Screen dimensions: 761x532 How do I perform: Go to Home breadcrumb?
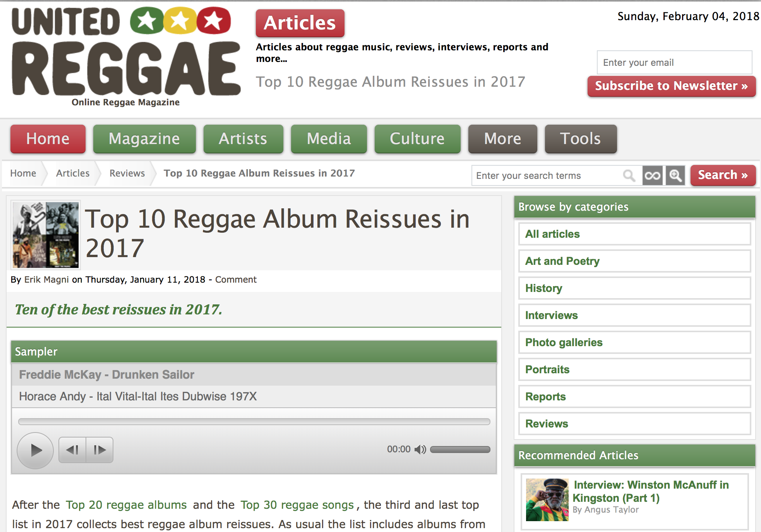[x=23, y=173]
